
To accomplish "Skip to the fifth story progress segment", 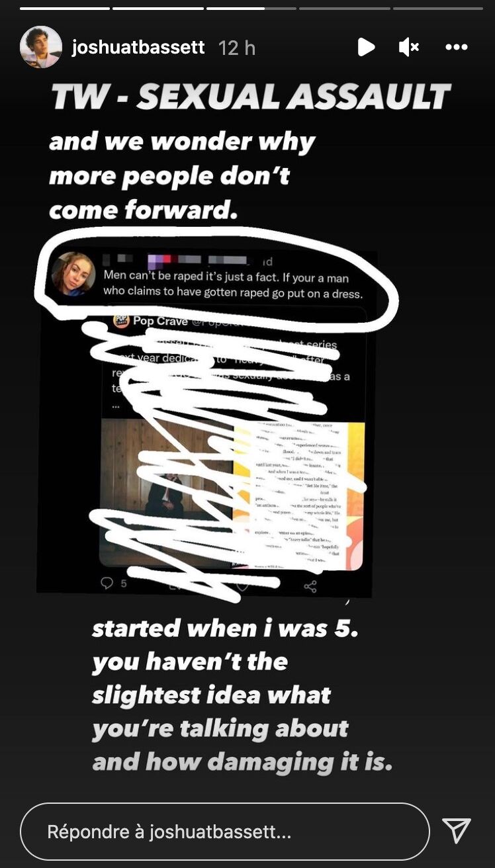I will tap(438, 9).
